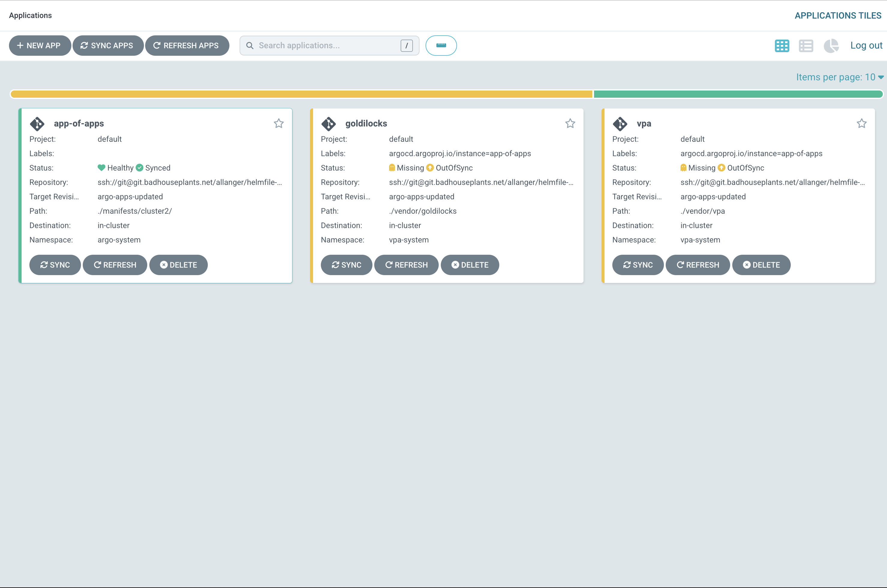
Task: Click the ./vendor/vpa path value
Action: (x=703, y=211)
